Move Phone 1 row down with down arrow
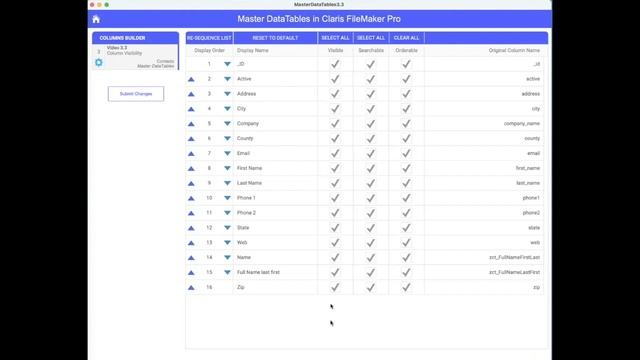The image size is (640, 360). pyautogui.click(x=227, y=198)
